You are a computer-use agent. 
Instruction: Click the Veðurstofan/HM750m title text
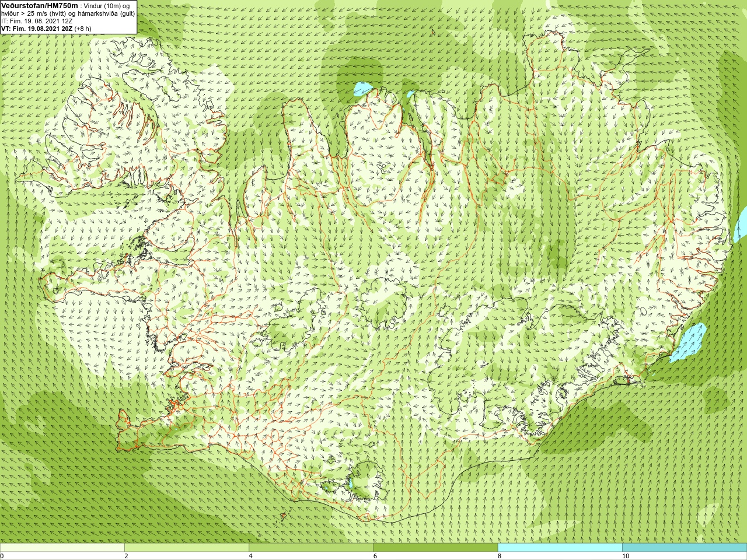(40, 5)
